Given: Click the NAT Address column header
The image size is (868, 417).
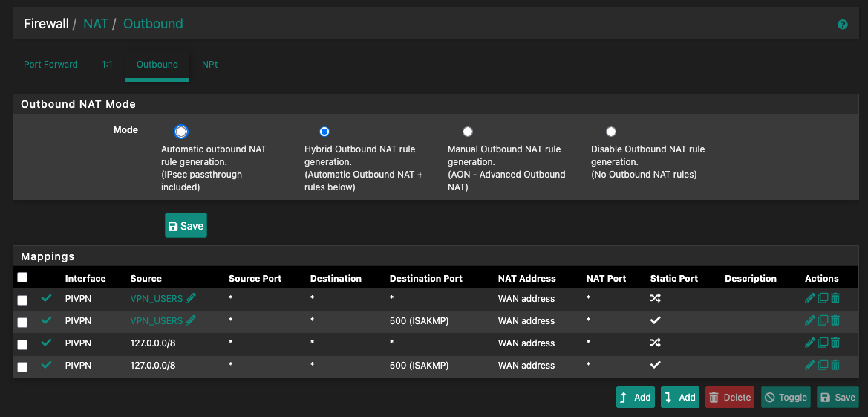Looking at the screenshot, I should (526, 278).
